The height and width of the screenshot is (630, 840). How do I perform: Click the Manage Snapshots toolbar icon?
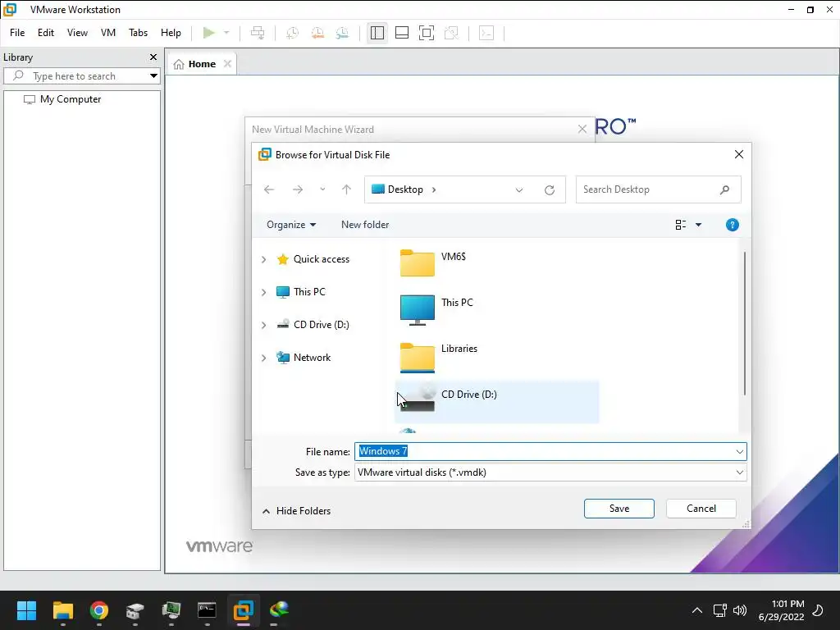point(342,33)
